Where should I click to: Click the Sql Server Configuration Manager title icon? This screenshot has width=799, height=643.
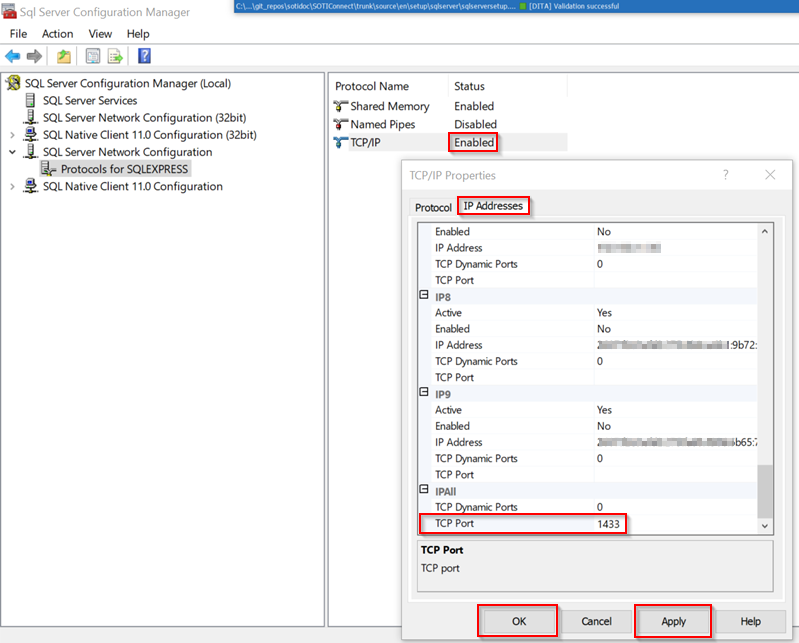[9, 11]
